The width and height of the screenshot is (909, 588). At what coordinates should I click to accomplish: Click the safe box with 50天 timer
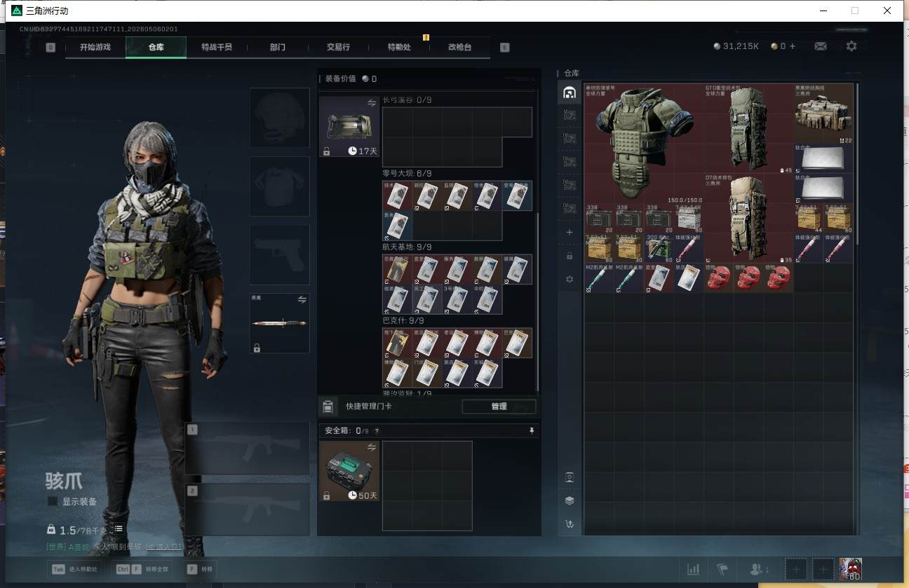[349, 471]
